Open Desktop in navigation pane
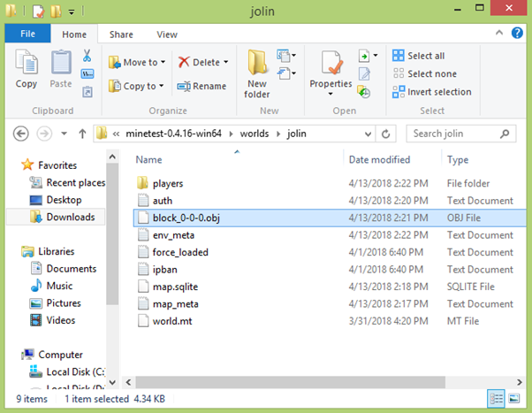The image size is (532, 413). pos(56,200)
